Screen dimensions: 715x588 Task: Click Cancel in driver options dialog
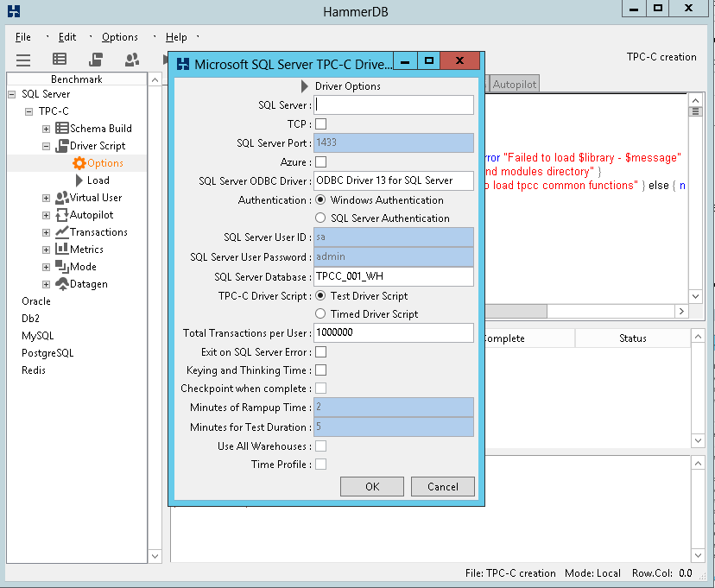coord(443,486)
